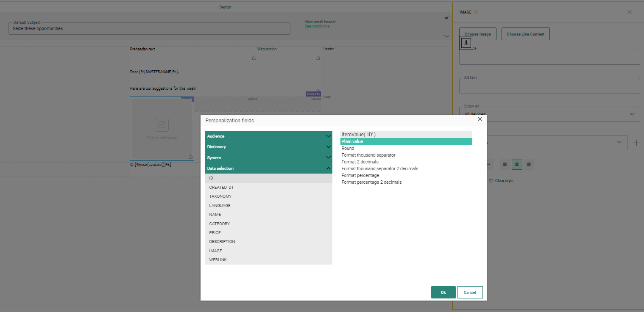Click the unlock icon near the email header
644x312 pixels.
click(x=447, y=17)
